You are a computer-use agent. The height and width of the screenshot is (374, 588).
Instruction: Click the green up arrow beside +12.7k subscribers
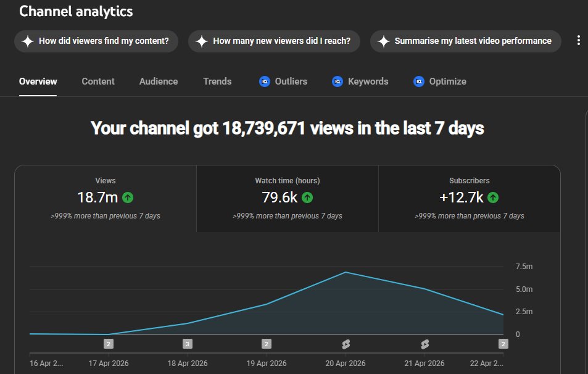[x=493, y=197]
